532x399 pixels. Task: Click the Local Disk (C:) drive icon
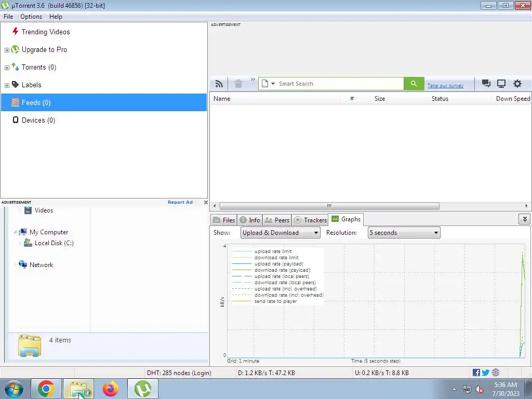pos(28,243)
